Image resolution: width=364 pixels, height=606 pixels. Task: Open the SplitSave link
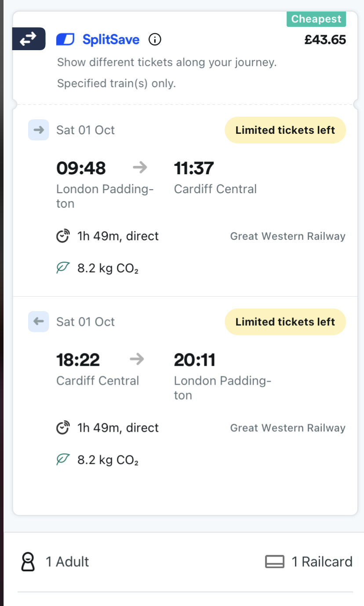click(111, 40)
